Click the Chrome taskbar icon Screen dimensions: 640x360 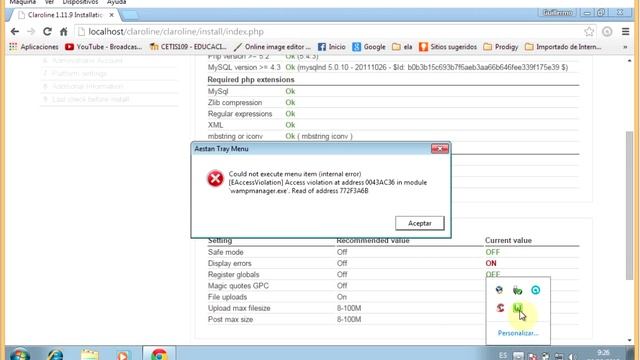(159, 353)
